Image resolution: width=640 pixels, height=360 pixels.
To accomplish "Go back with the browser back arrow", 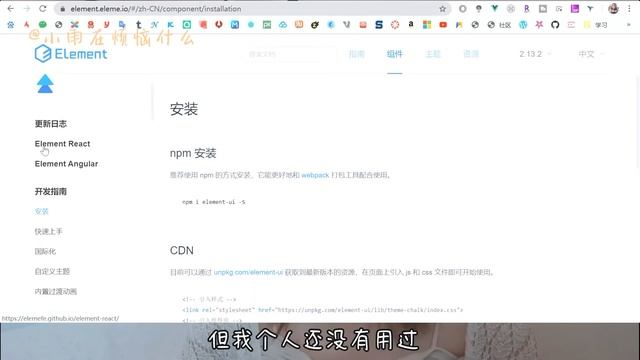I will tap(11, 9).
